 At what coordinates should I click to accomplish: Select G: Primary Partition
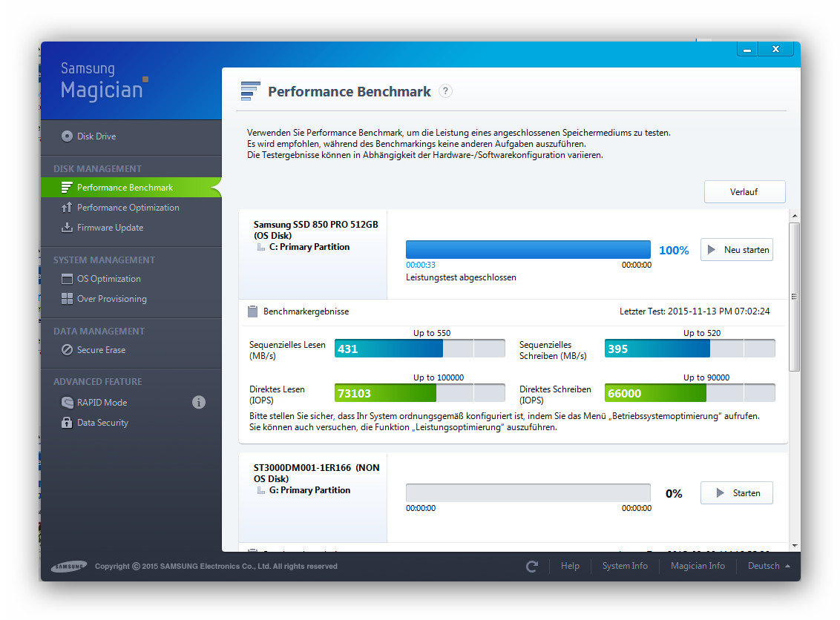click(309, 490)
